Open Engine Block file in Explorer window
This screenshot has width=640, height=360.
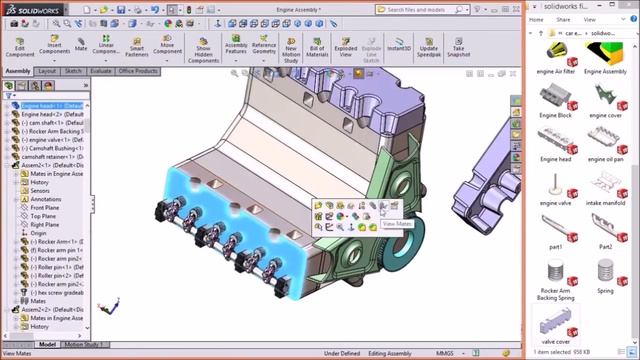pyautogui.click(x=556, y=100)
